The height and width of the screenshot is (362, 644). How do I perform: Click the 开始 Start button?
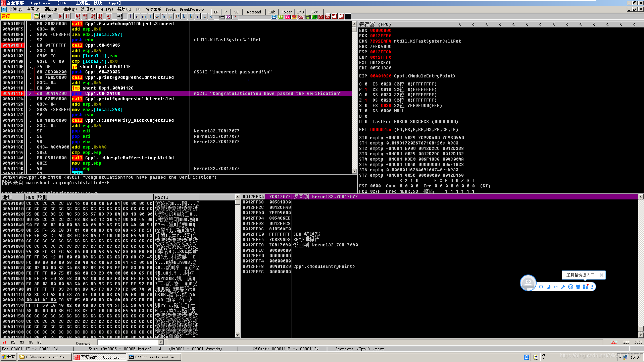[x=9, y=357]
